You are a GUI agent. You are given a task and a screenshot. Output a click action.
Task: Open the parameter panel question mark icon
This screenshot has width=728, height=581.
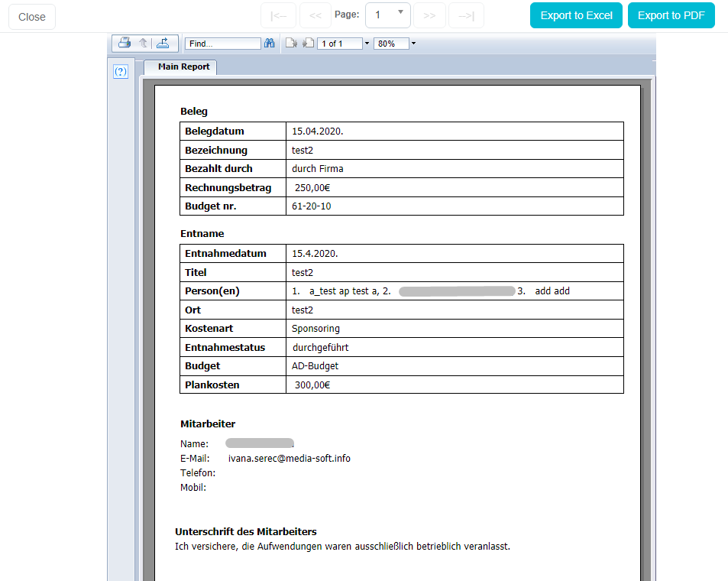(120, 71)
